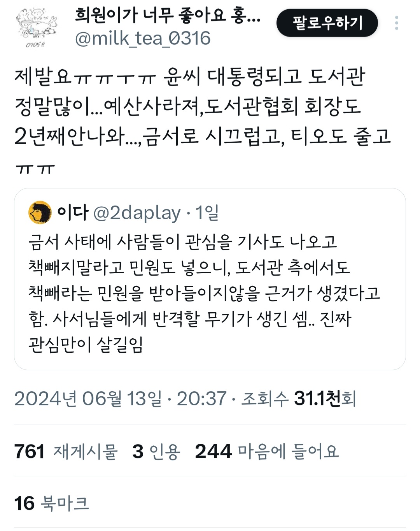Click the quoted tweet's 1일 timestamp

coord(207,213)
